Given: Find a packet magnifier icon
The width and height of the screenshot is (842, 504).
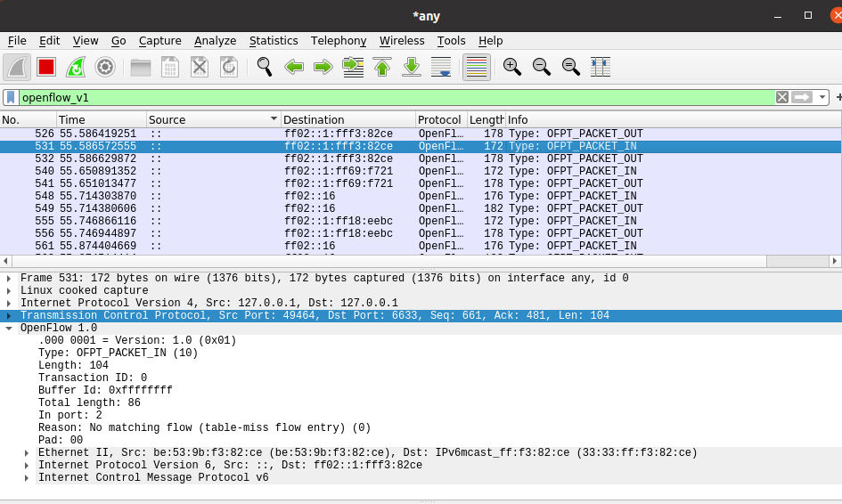Looking at the screenshot, I should pos(265,67).
